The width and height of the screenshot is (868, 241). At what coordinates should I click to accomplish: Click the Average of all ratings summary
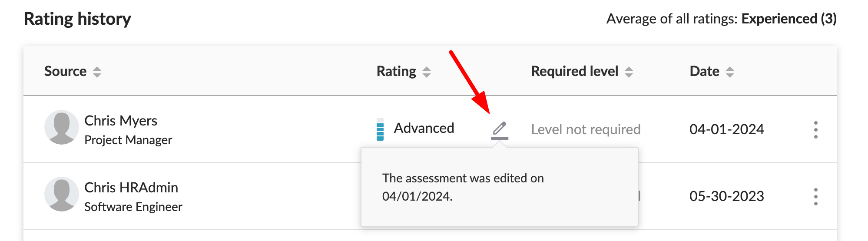tap(722, 19)
